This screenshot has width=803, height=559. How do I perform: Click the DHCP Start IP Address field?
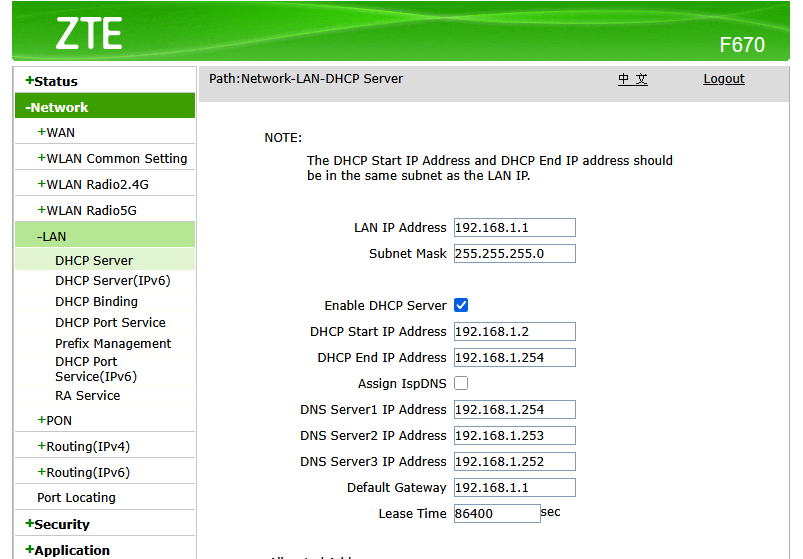(x=514, y=331)
